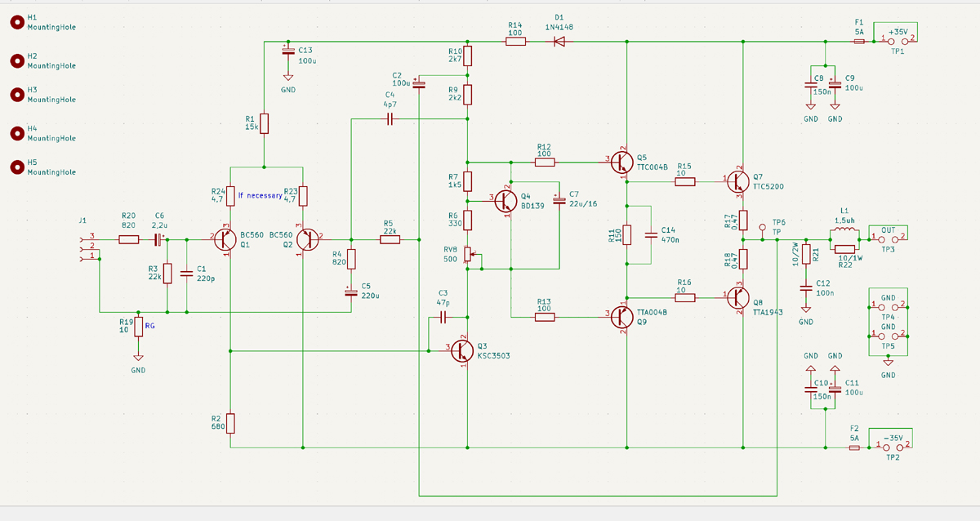Click the C2 100u capacitor symbol
This screenshot has height=521, width=980.
click(x=419, y=84)
